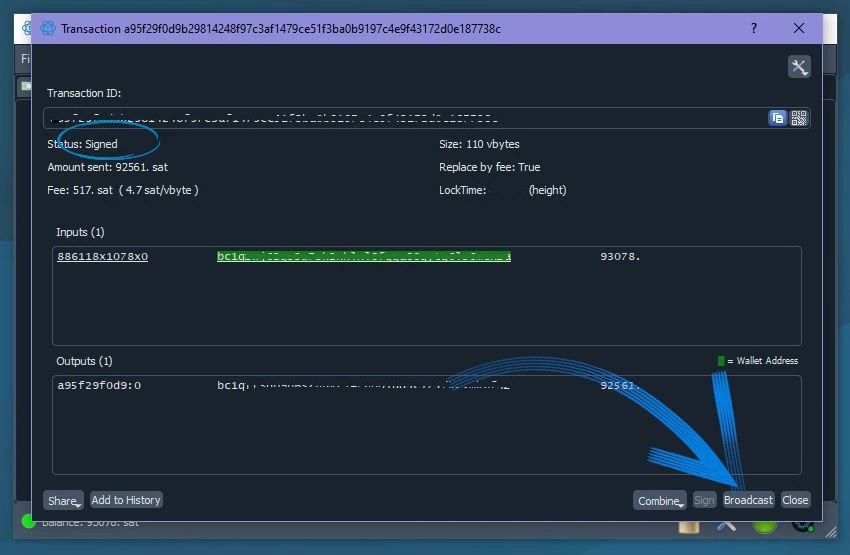Click the Transaction ID text field

[x=400, y=118]
